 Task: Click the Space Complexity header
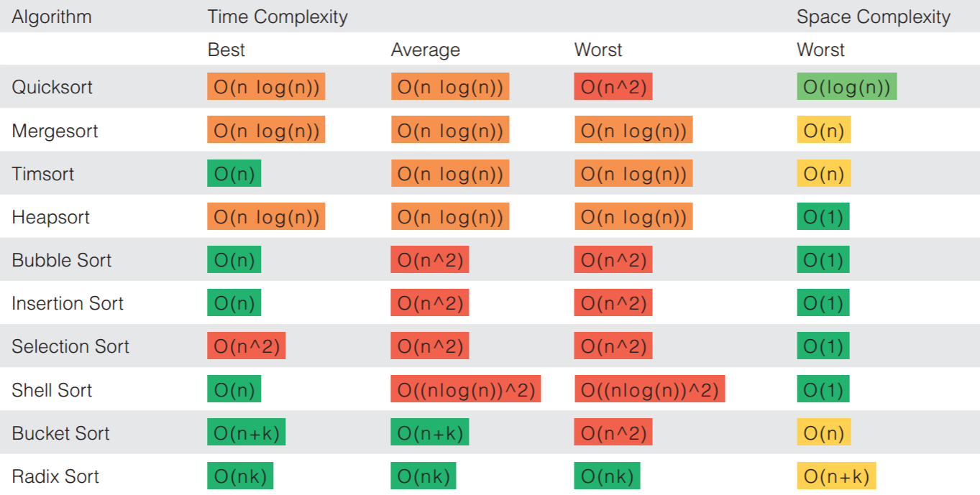coord(874,17)
